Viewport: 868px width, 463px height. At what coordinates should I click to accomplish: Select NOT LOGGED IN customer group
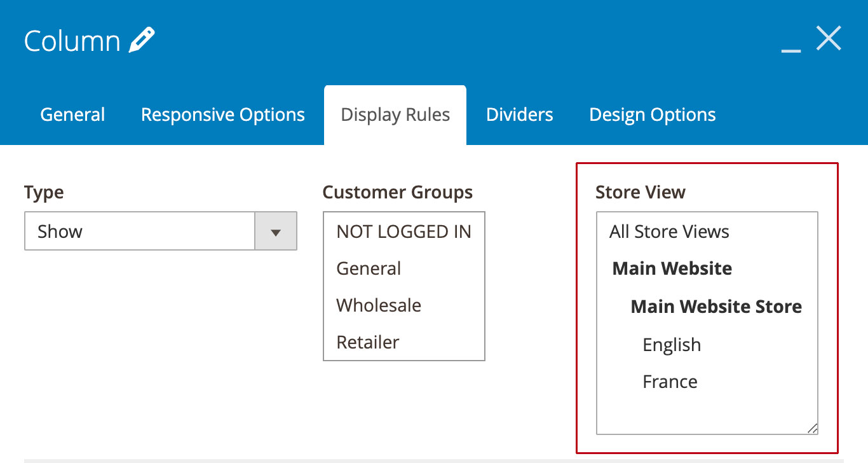click(x=404, y=231)
